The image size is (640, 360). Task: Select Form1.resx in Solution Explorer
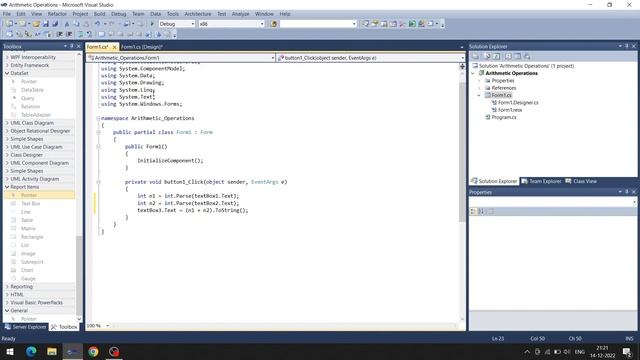[509, 110]
